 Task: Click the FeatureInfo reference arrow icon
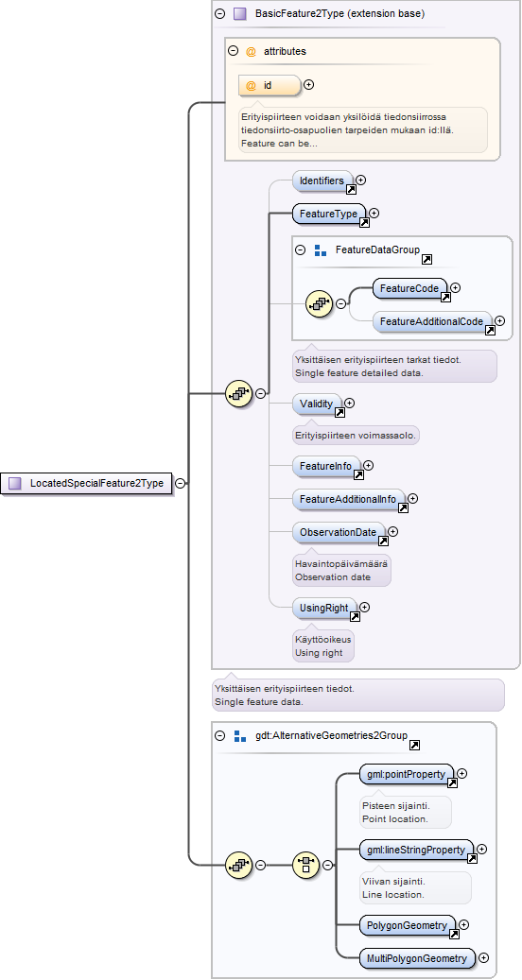358,473
